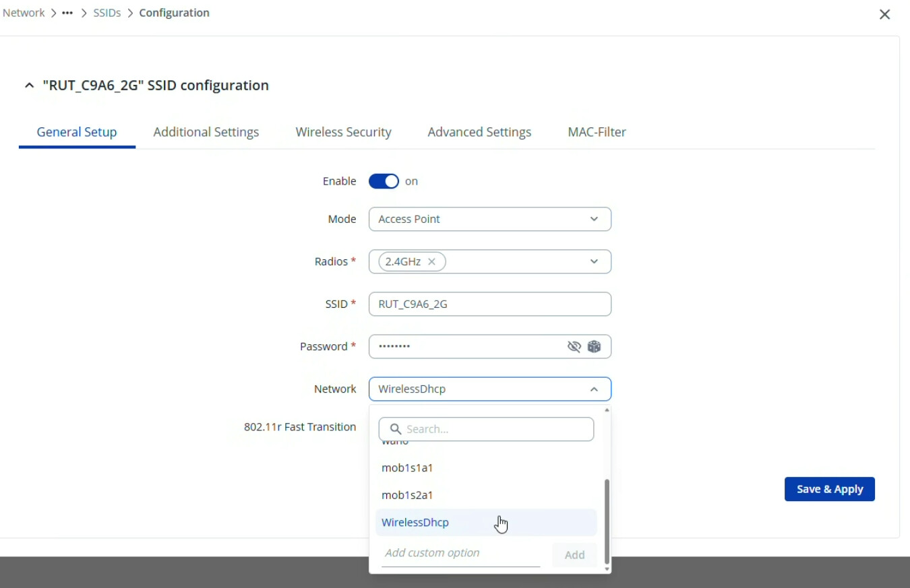The height and width of the screenshot is (588, 910).
Task: Click the Save & Apply button
Action: (x=829, y=489)
